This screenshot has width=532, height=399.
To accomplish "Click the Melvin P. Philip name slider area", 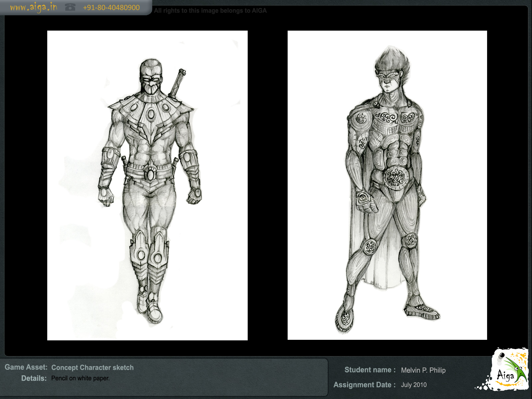I will 423,370.
